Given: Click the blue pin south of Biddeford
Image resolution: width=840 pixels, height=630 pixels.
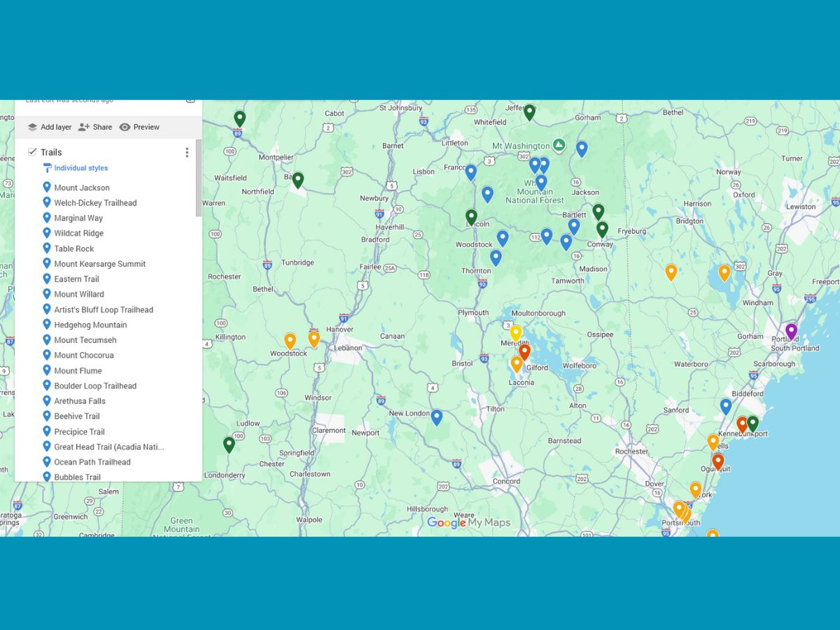Looking at the screenshot, I should coord(725,405).
